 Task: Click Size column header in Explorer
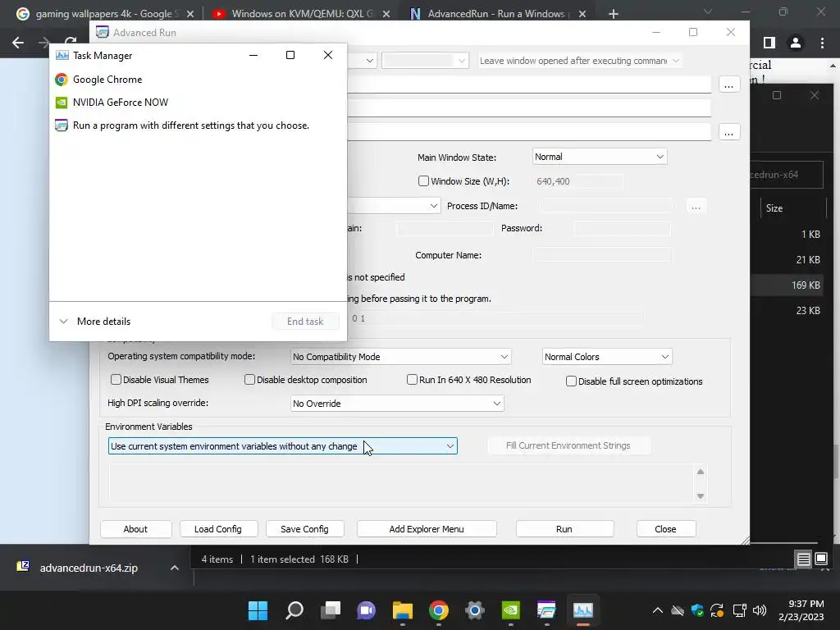(x=793, y=208)
